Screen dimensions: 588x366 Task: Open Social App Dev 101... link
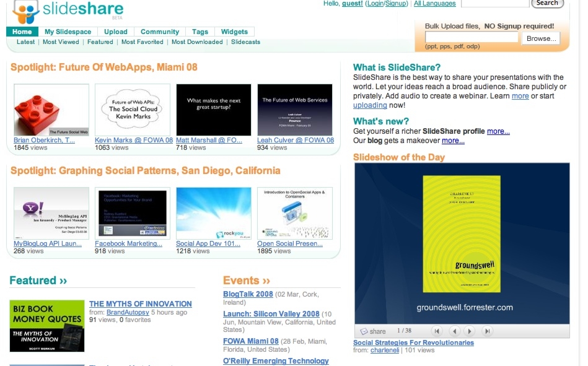(208, 244)
